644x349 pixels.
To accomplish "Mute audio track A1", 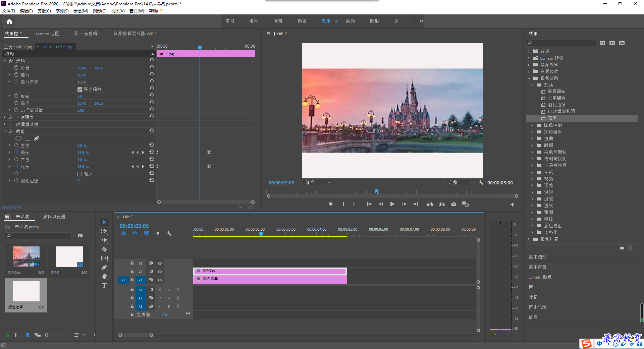I will point(160,290).
